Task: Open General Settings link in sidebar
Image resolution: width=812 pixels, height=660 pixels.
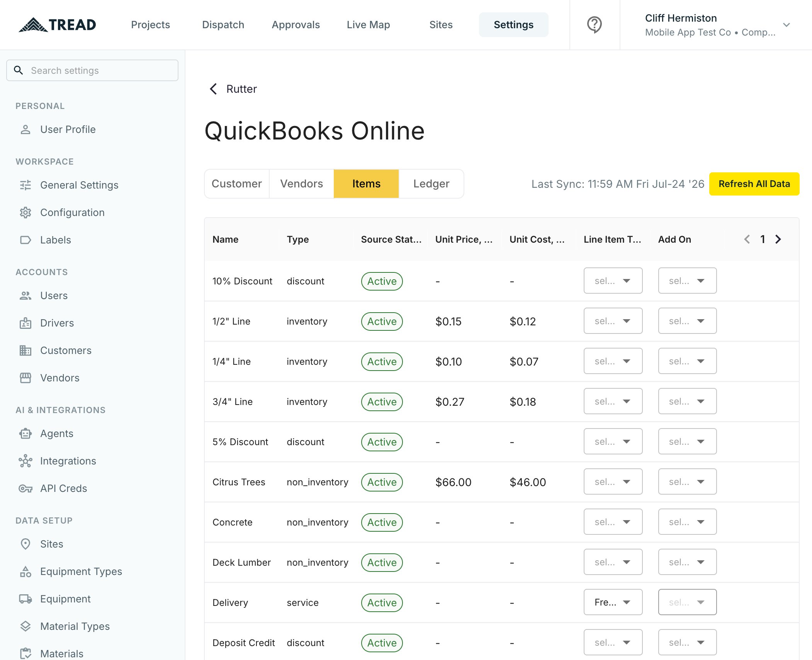Action: [79, 185]
